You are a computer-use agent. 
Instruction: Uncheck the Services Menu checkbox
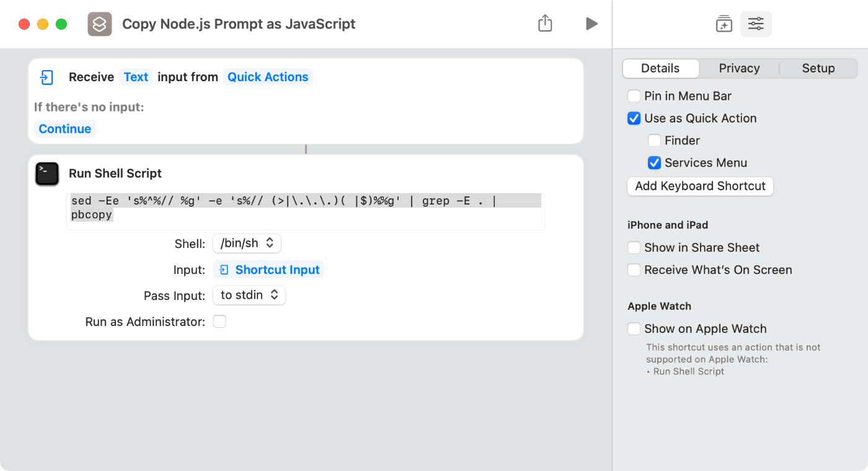tap(654, 163)
